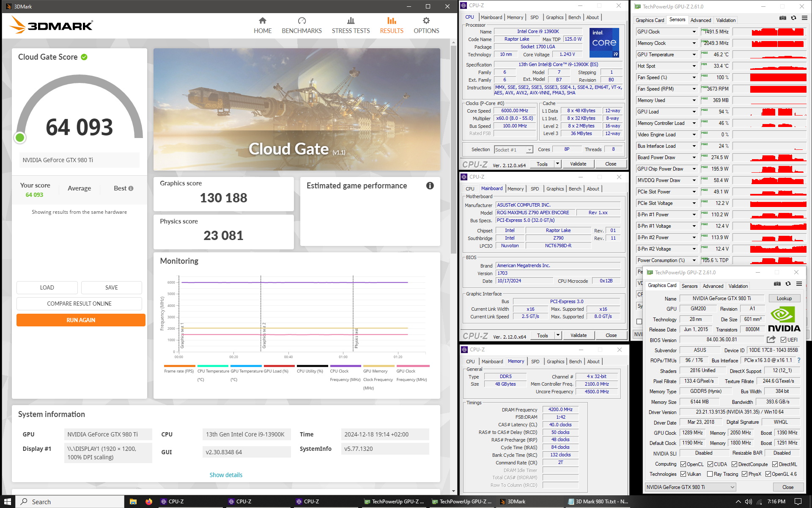812x508 pixels.
Task: Click refresh icon in GPU-Z Graphics Card window
Action: (788, 284)
